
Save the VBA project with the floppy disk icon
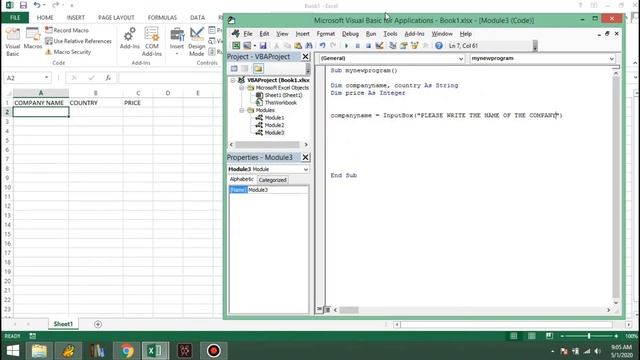pos(263,46)
